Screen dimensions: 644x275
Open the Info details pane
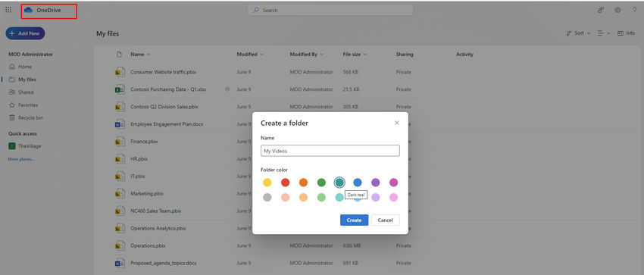coord(626,33)
